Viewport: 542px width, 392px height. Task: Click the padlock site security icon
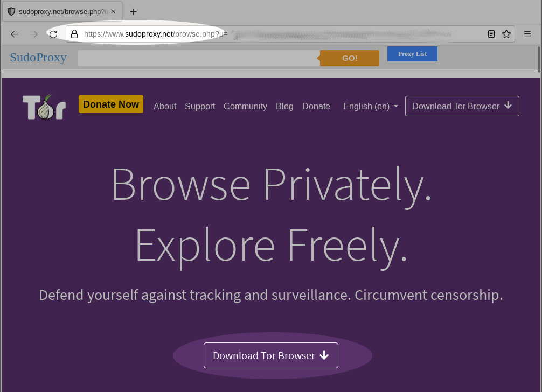[75, 34]
